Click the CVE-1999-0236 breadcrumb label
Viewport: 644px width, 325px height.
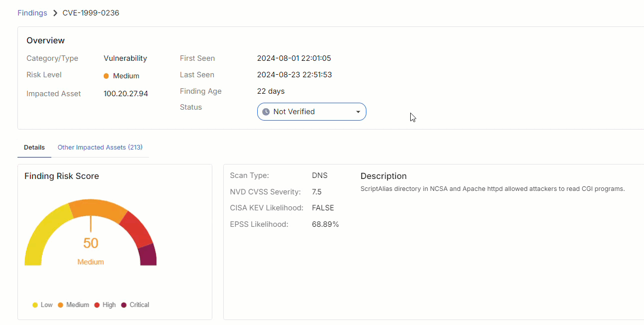[91, 13]
